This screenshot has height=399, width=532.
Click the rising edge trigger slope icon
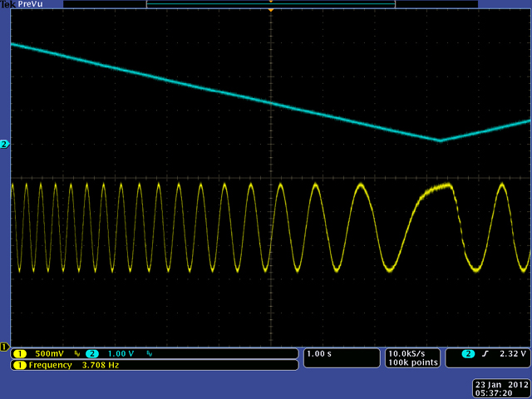click(485, 354)
